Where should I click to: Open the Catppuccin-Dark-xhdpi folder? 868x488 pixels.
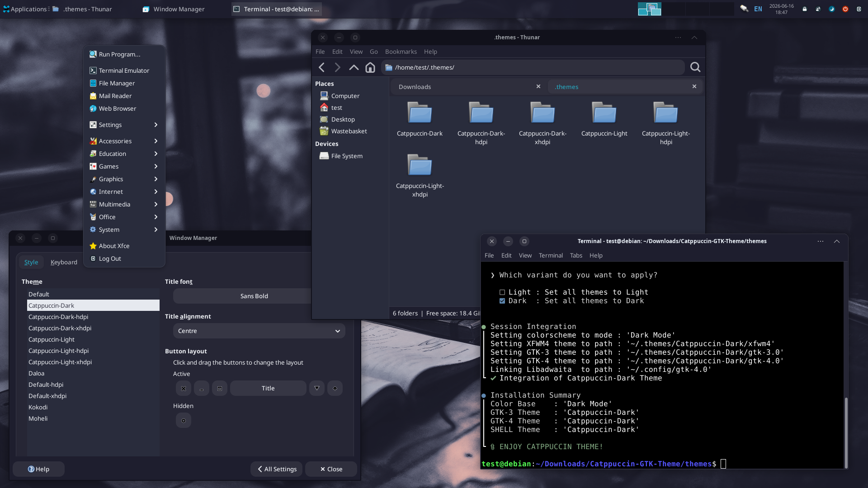(x=542, y=123)
